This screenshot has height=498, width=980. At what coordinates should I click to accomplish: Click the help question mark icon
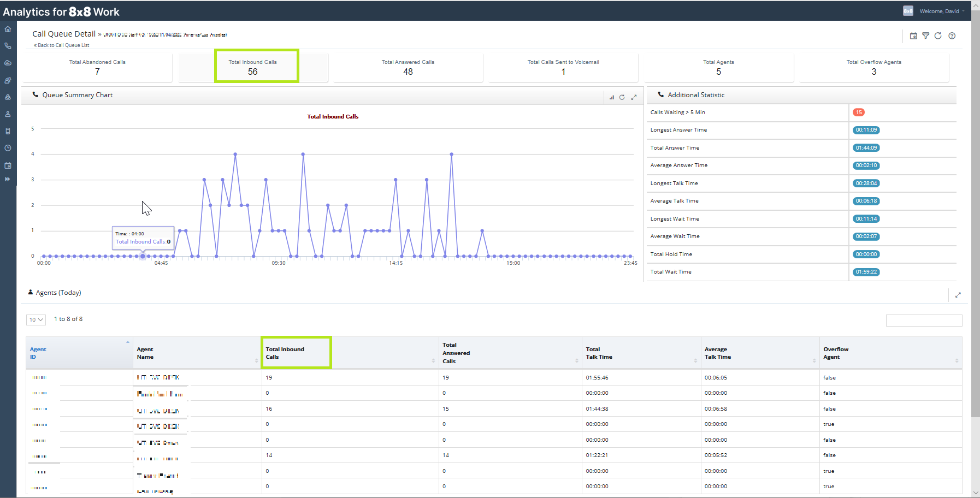point(952,36)
